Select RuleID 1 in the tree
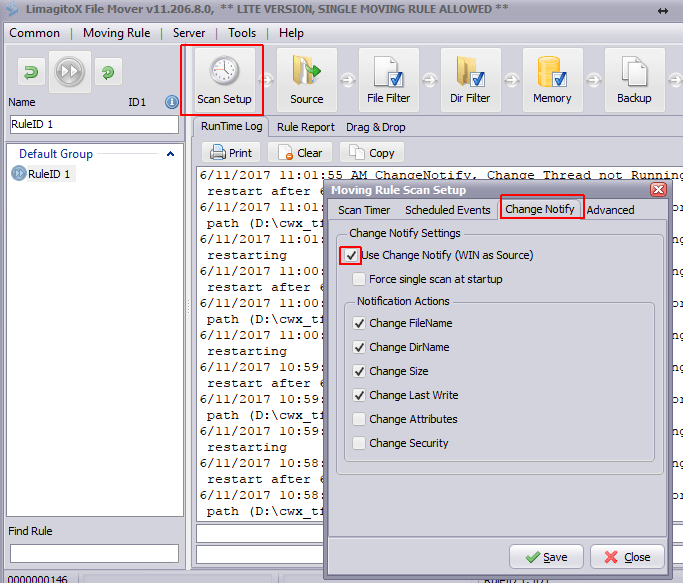683x583 pixels. pos(49,174)
